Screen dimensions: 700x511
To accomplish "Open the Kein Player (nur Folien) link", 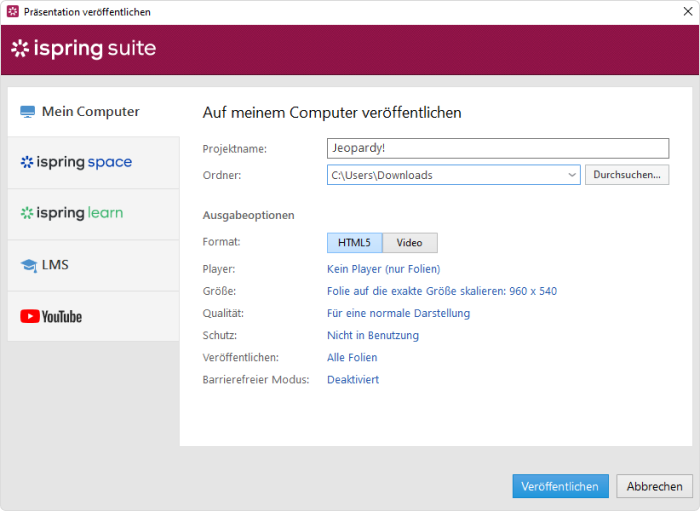I will [383, 269].
